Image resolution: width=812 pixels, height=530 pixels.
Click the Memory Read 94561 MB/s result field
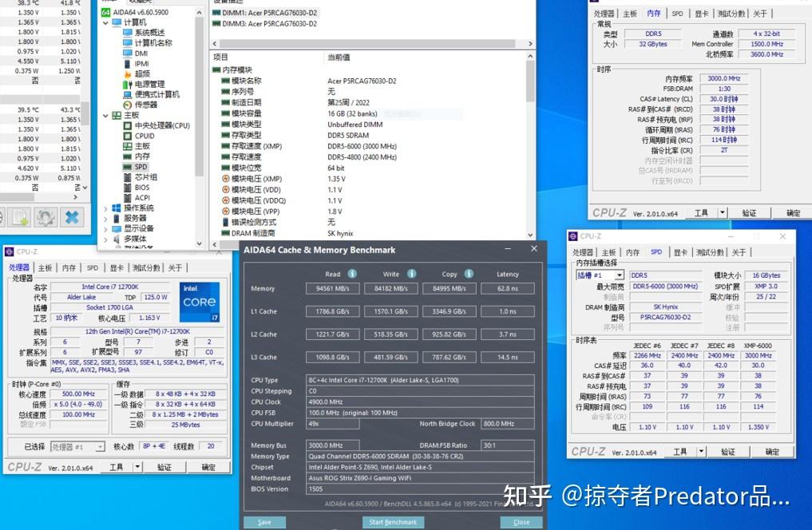(332, 288)
